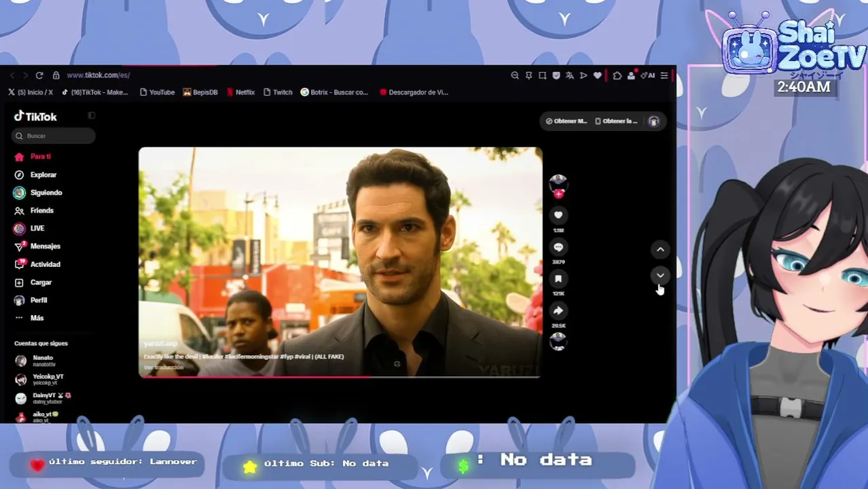Screen dimensions: 868x489
Task: Open the browser main menu icon
Action: pos(664,75)
